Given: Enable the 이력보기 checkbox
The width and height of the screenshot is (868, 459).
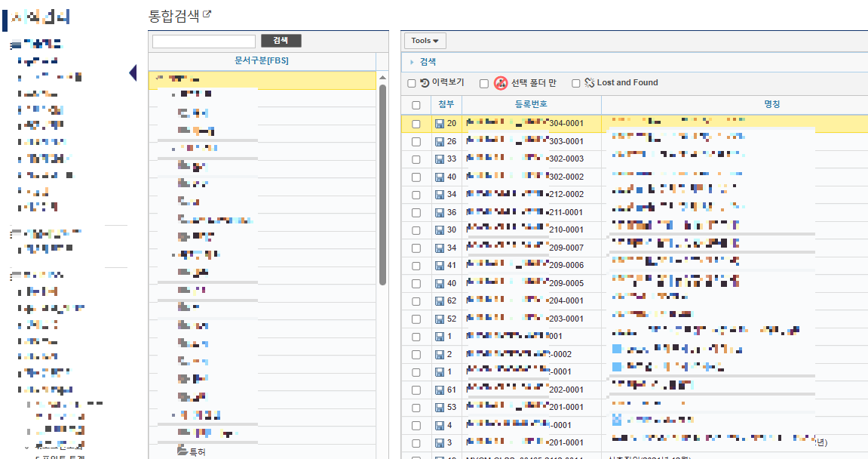Looking at the screenshot, I should [x=411, y=83].
